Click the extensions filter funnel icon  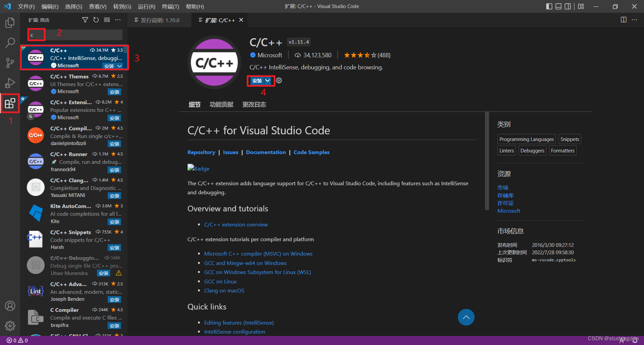tap(85, 20)
